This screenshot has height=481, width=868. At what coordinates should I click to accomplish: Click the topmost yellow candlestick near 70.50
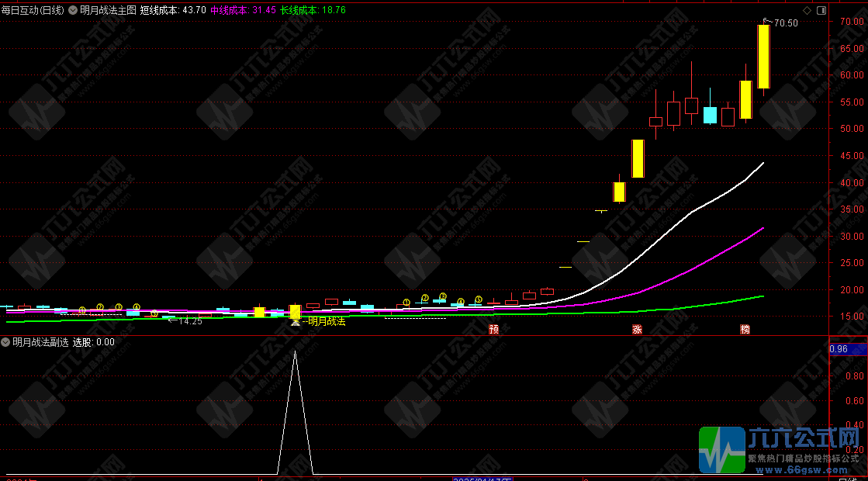click(763, 57)
